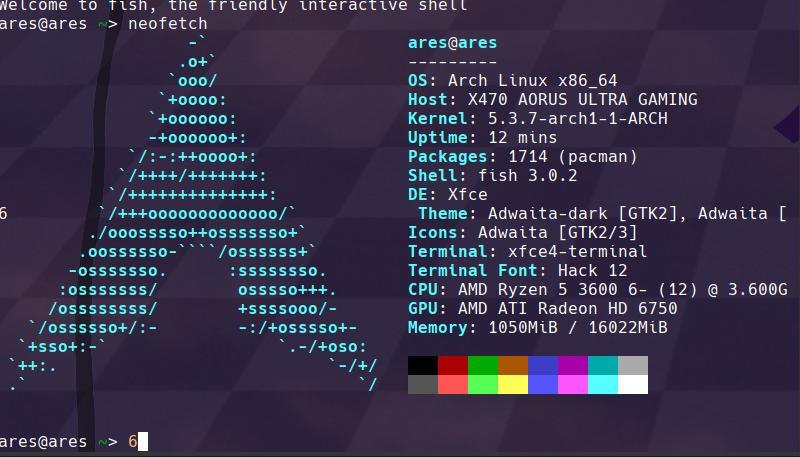Image resolution: width=800 pixels, height=457 pixels.
Task: Click the light gray palette block
Action: point(633,365)
